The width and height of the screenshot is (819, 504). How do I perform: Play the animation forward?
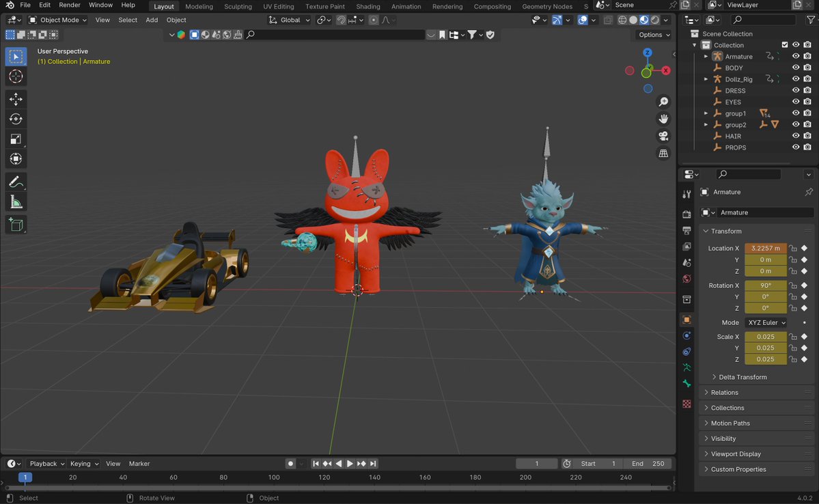350,464
